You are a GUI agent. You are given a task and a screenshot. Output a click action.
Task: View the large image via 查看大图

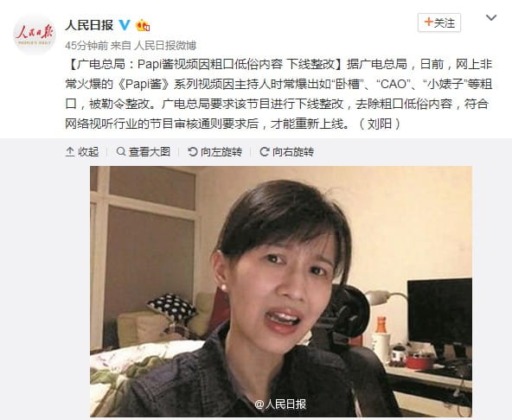[144, 152]
